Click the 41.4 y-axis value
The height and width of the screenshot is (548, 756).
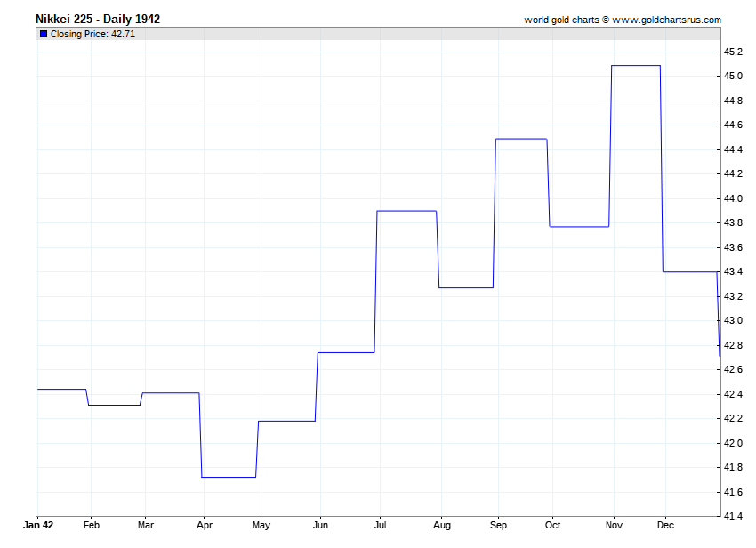(x=733, y=516)
